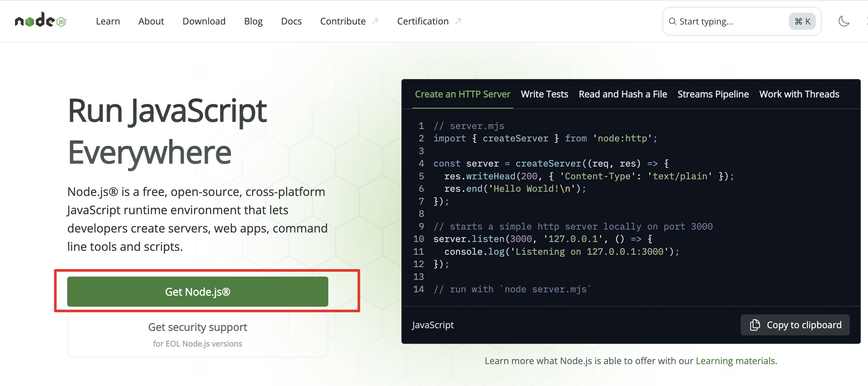Click the res.writeHead(200 code line
Image resolution: width=868 pixels, height=386 pixels.
point(589,176)
